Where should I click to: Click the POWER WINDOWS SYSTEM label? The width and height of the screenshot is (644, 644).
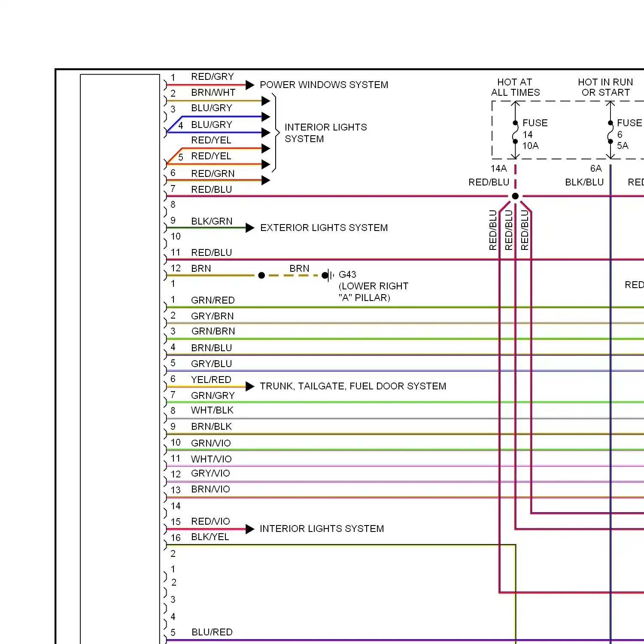click(x=324, y=85)
